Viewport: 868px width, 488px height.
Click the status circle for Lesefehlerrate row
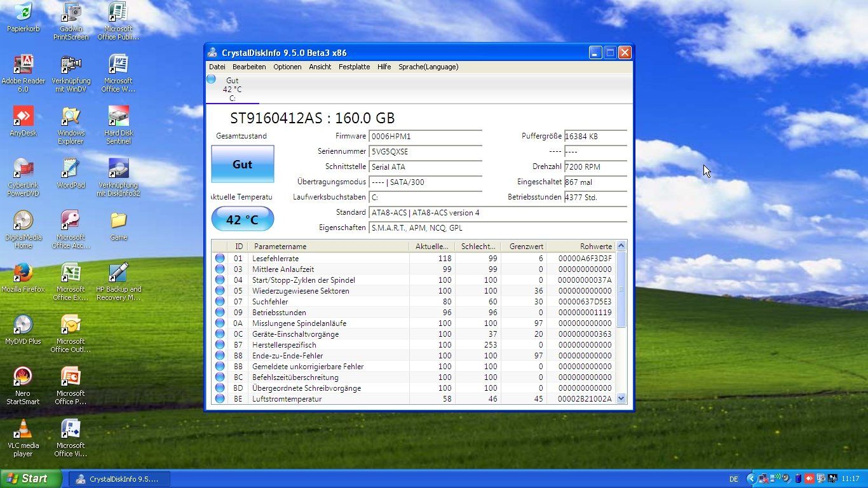click(x=220, y=258)
